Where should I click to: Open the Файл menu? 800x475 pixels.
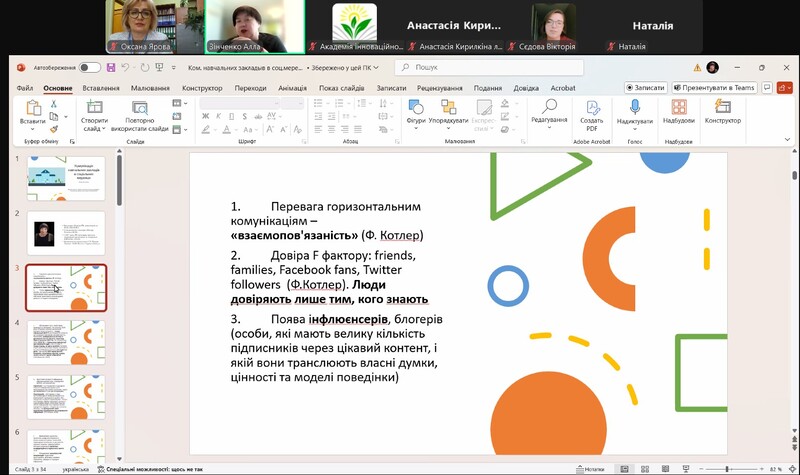point(24,88)
